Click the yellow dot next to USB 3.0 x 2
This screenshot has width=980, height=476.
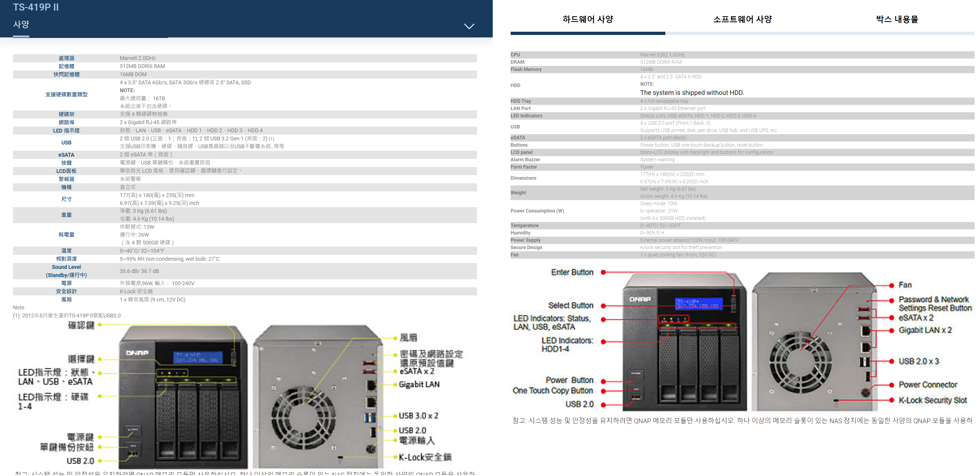pos(395,416)
